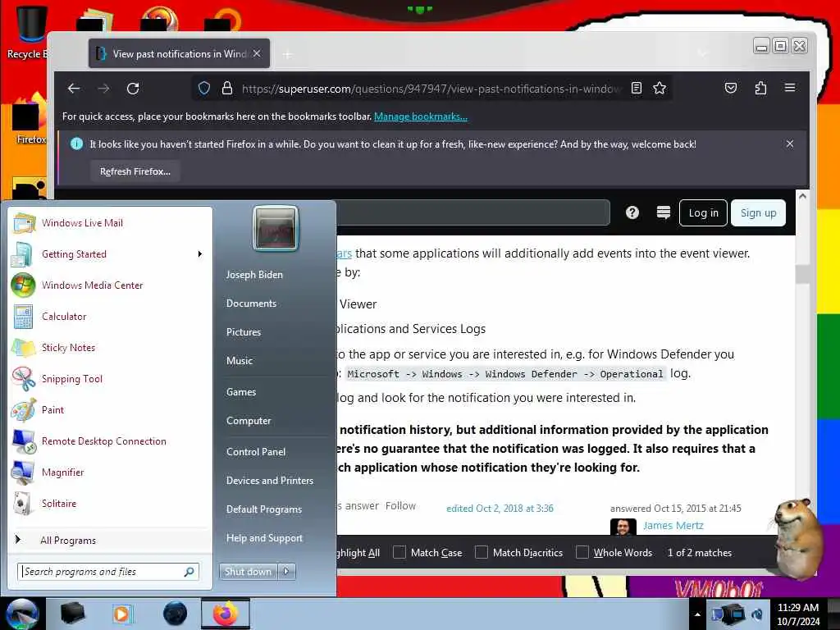
Task: Open the Stack Exchange sites inbox icon
Action: coord(663,212)
